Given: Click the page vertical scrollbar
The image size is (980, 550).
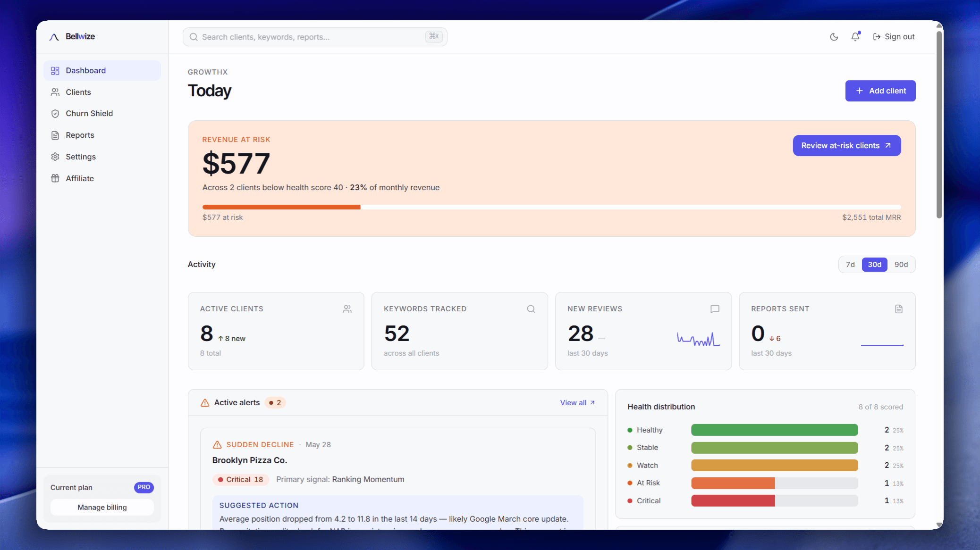Looking at the screenshot, I should (939, 125).
